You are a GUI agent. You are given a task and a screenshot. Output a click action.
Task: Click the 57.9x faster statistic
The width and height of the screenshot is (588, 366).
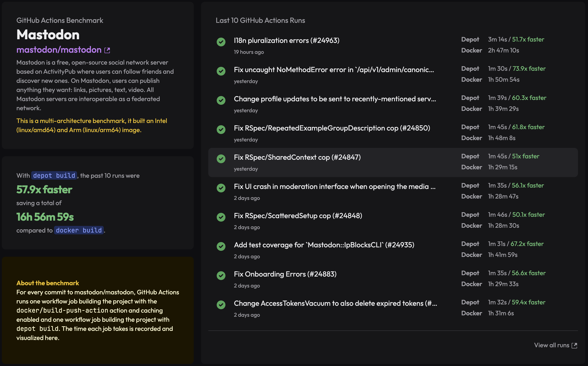[44, 190]
